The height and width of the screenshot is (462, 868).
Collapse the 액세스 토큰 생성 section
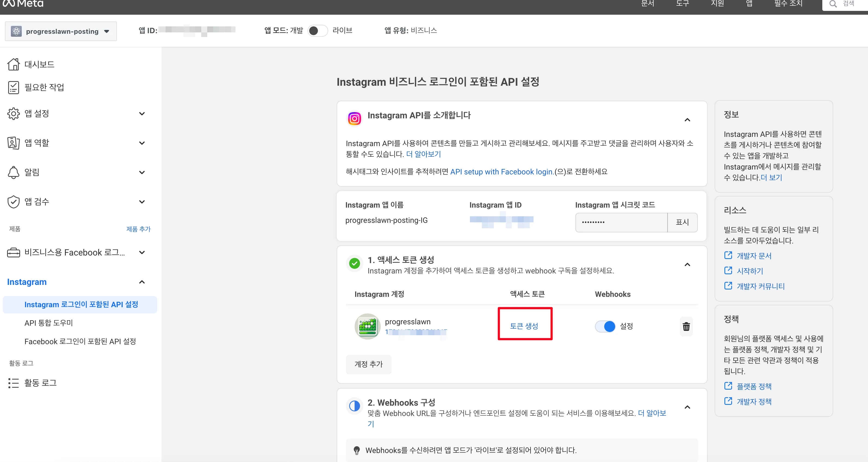[687, 264]
